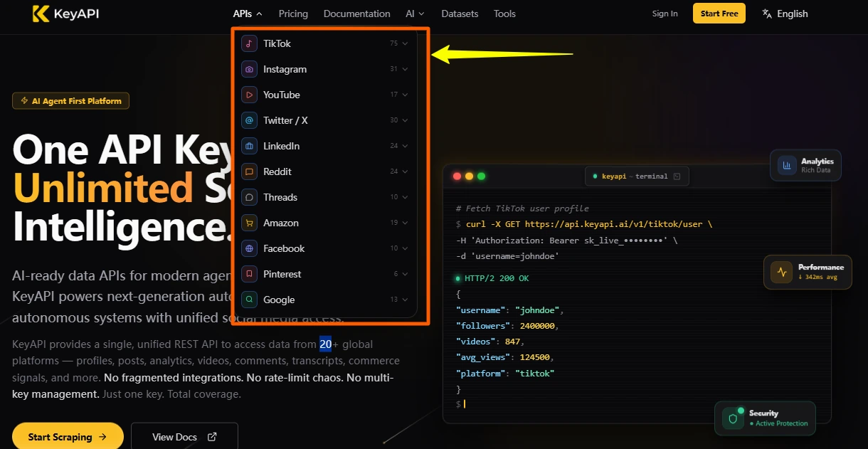Click the Twitter / X at-sign icon
The width and height of the screenshot is (868, 449).
249,120
